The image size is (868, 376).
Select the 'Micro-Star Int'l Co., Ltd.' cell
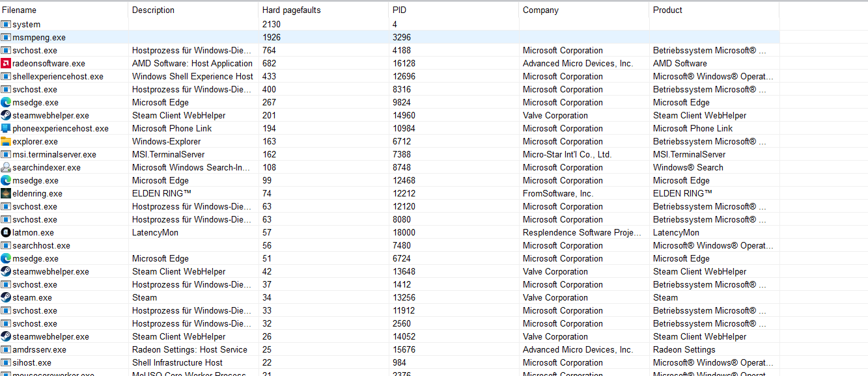[x=567, y=154]
